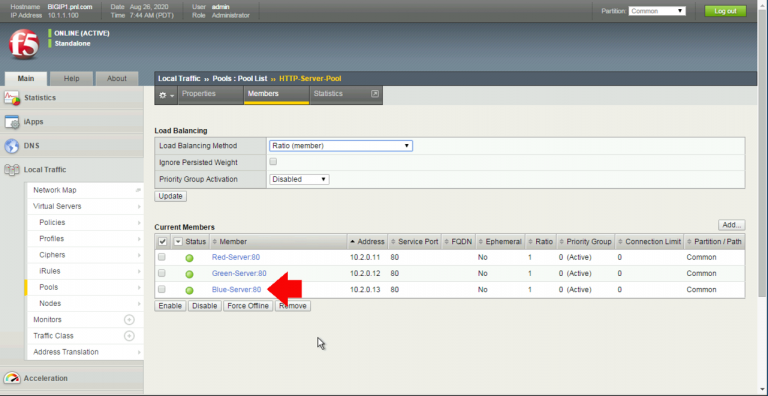
Task: Open the gear settings menu in tab bar
Action: point(167,95)
